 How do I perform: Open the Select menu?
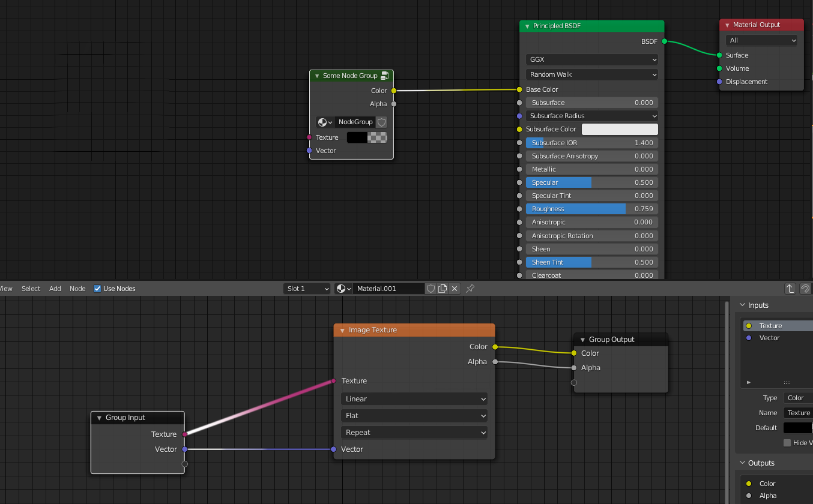tap(31, 289)
